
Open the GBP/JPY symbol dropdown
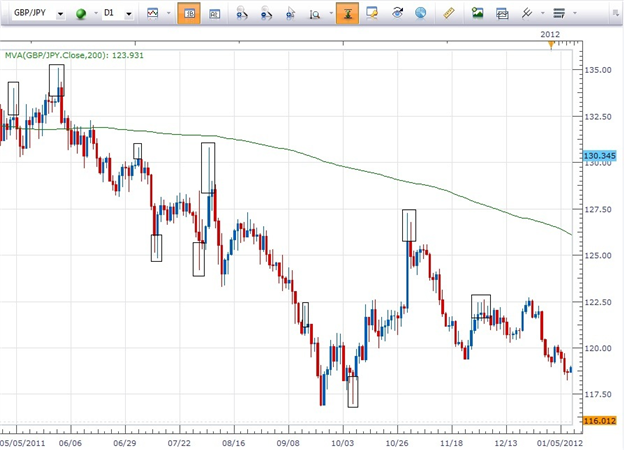point(60,14)
